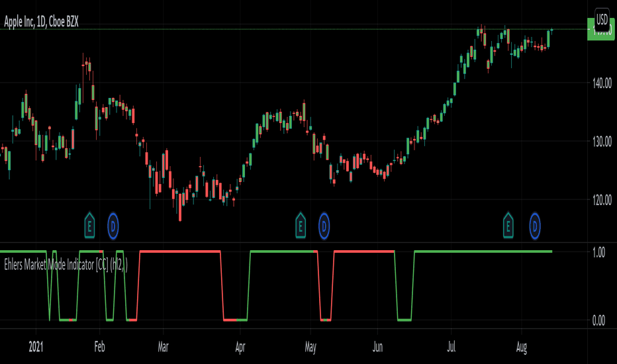Select Ehlers Market Mode Indicator legend

click(x=66, y=265)
